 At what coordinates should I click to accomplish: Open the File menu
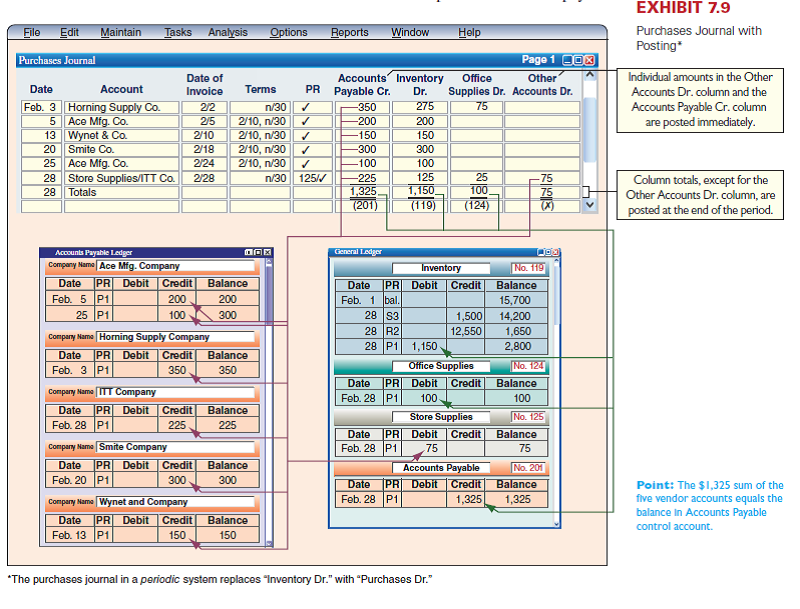31,32
